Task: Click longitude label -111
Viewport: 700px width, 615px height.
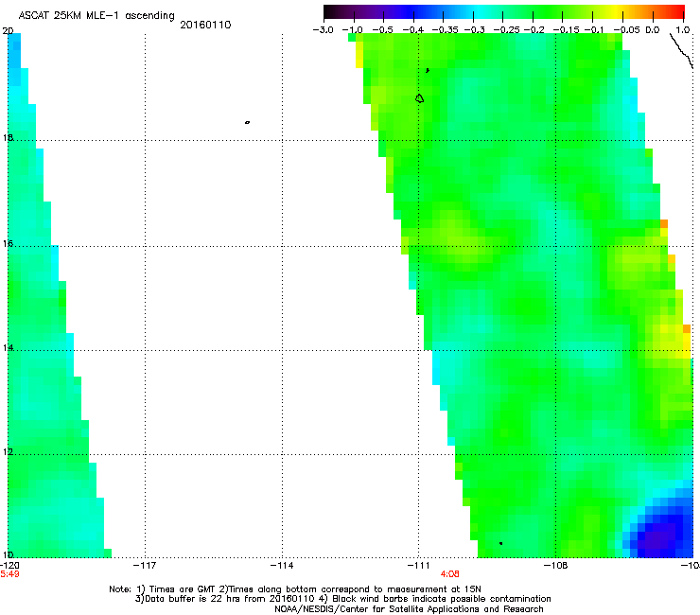Action: [418, 566]
